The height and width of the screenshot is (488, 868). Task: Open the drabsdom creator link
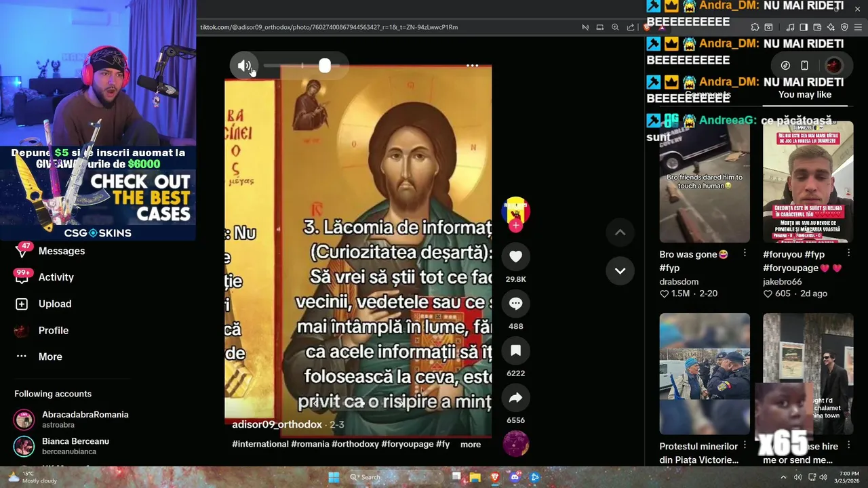pos(679,281)
